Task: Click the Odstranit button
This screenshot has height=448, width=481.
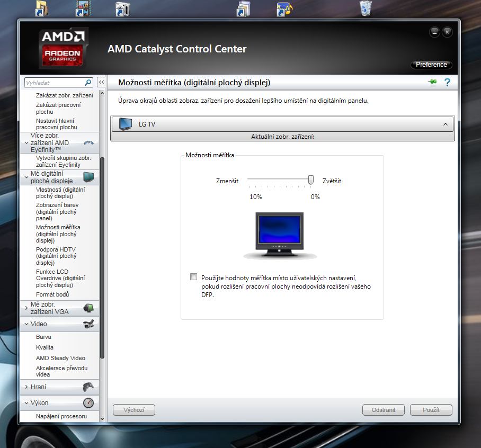Action: [384, 410]
